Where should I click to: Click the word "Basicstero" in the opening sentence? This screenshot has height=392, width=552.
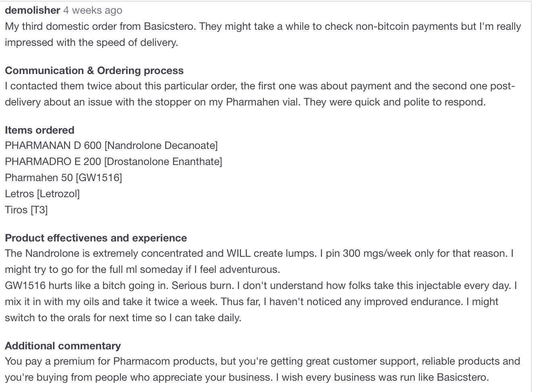point(169,27)
